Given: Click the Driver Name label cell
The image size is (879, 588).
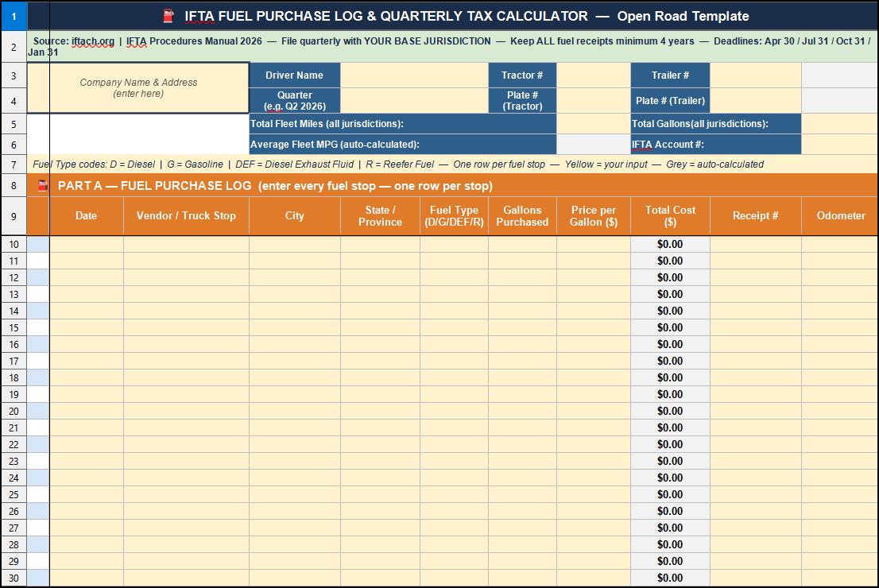Looking at the screenshot, I should [294, 75].
